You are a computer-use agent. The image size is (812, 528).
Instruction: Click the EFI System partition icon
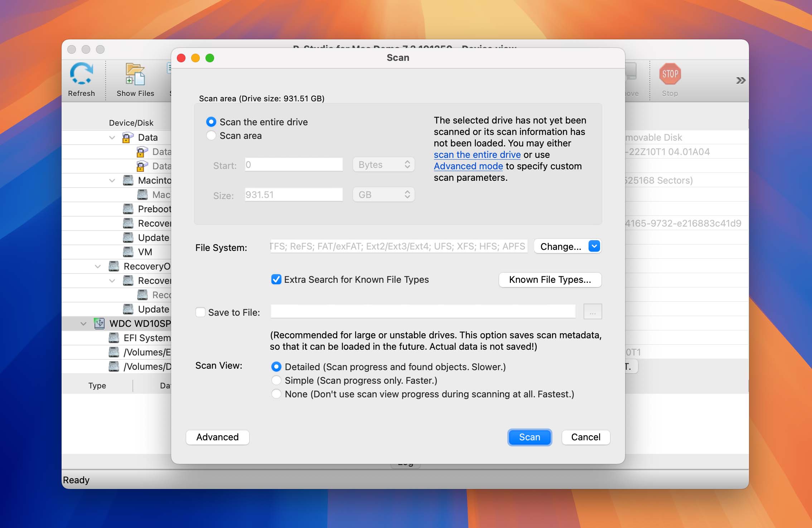tap(113, 338)
